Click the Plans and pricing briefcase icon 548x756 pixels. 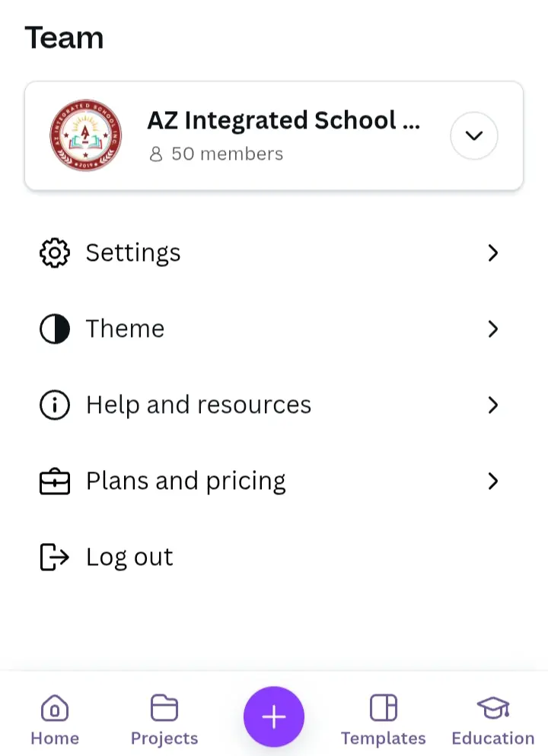pos(55,481)
